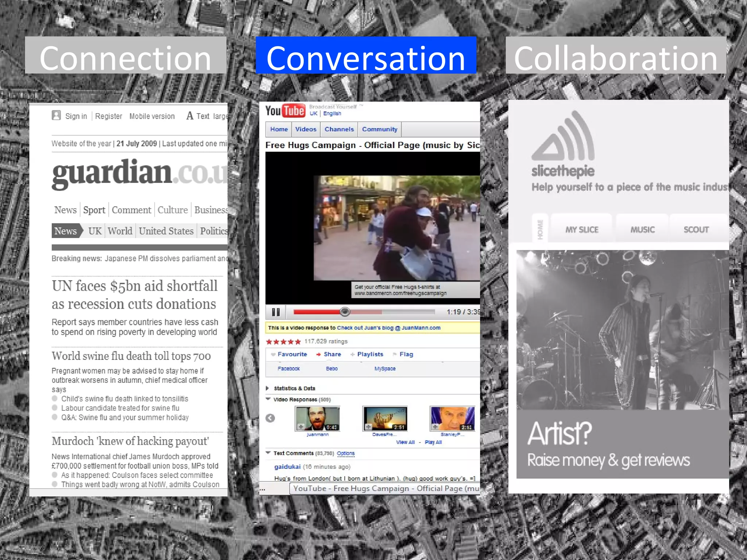This screenshot has height=560, width=747.
Task: Click the previous arrow in Video Responses
Action: coord(270,418)
